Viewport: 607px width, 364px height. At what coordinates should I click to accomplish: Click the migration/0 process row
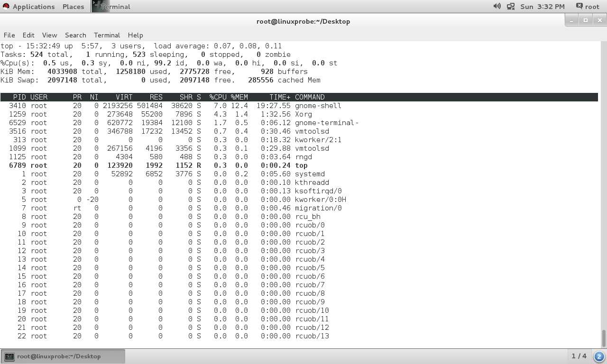(299, 208)
